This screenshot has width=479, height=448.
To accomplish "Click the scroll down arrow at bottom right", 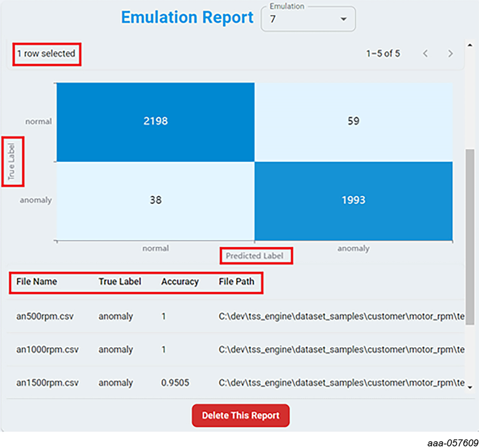I will [x=470, y=388].
